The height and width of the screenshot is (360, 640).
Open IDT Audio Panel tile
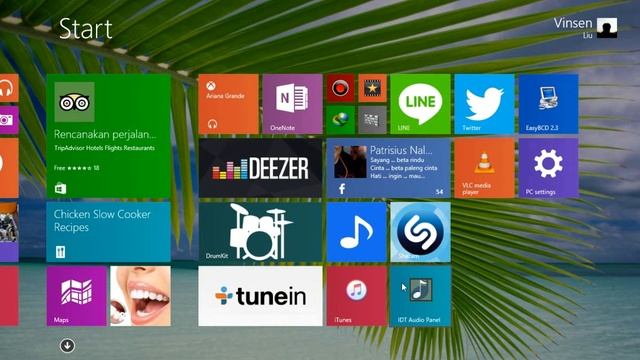coord(420,296)
